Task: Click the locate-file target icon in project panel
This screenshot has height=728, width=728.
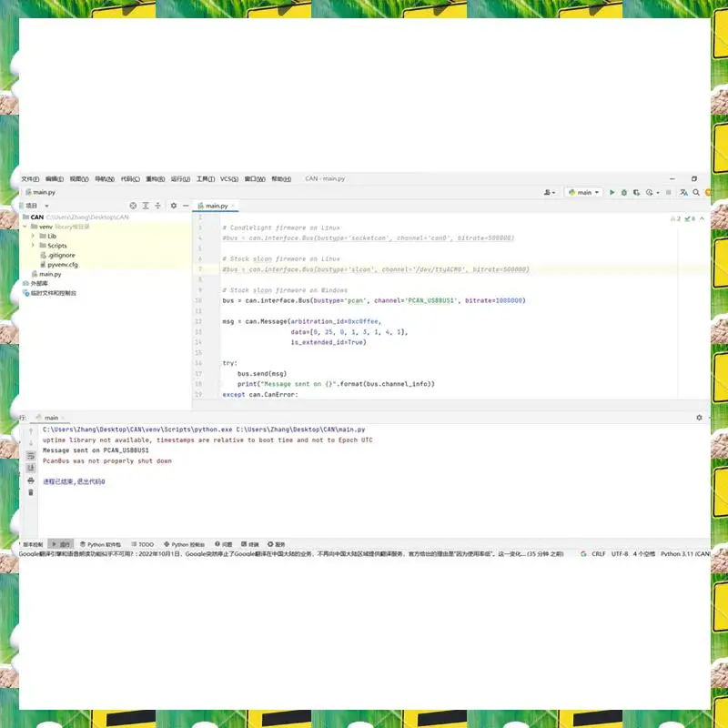Action: pos(133,206)
